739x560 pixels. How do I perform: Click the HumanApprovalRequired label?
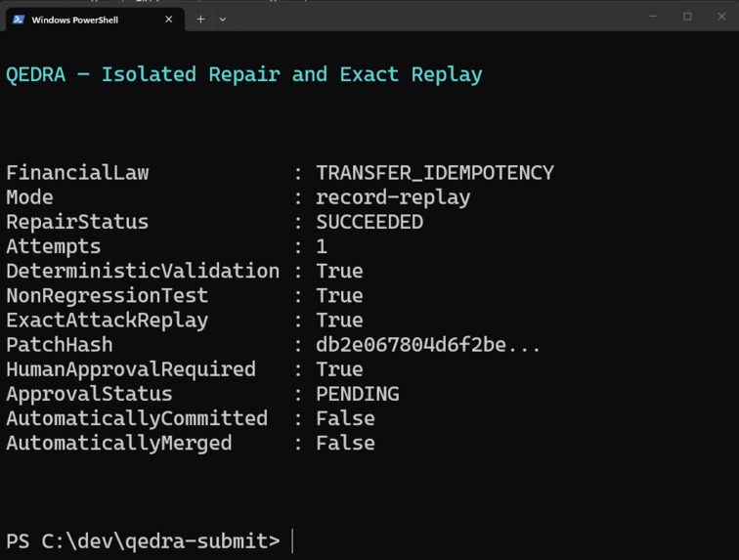coord(131,369)
